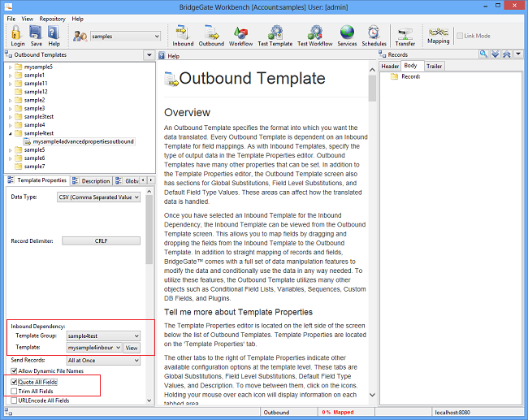Switch to the Global Substitutions tab
528x420 pixels.
127,181
